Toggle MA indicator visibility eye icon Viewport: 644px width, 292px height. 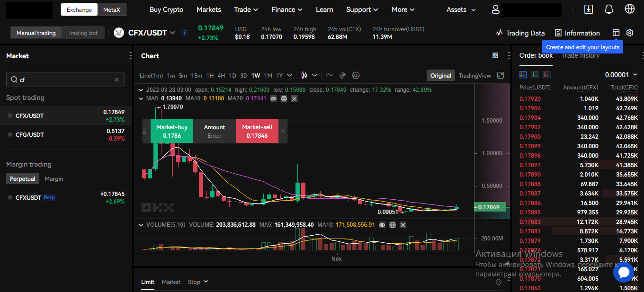point(273,98)
